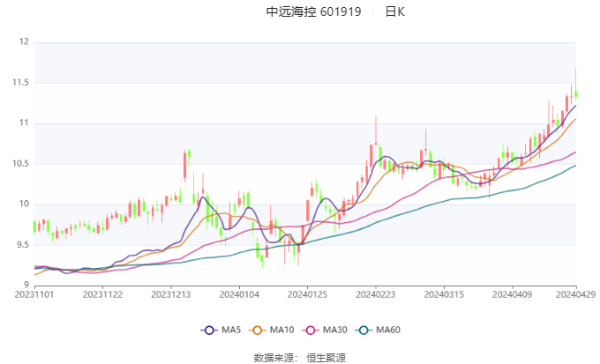Select the 20240429 date axis label
The height and width of the screenshot is (364, 600).
pyautogui.click(x=576, y=294)
